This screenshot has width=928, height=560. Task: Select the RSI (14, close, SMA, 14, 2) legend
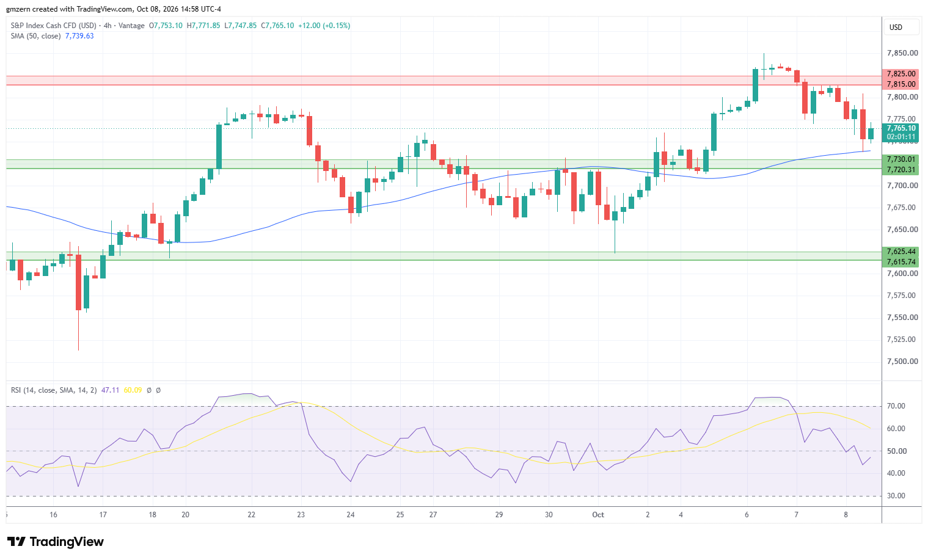coord(54,390)
